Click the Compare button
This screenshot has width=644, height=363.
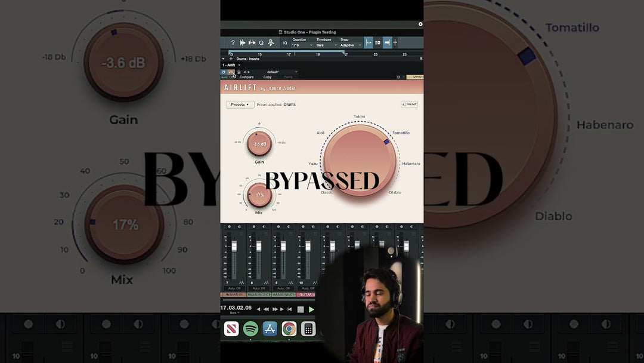pos(246,77)
